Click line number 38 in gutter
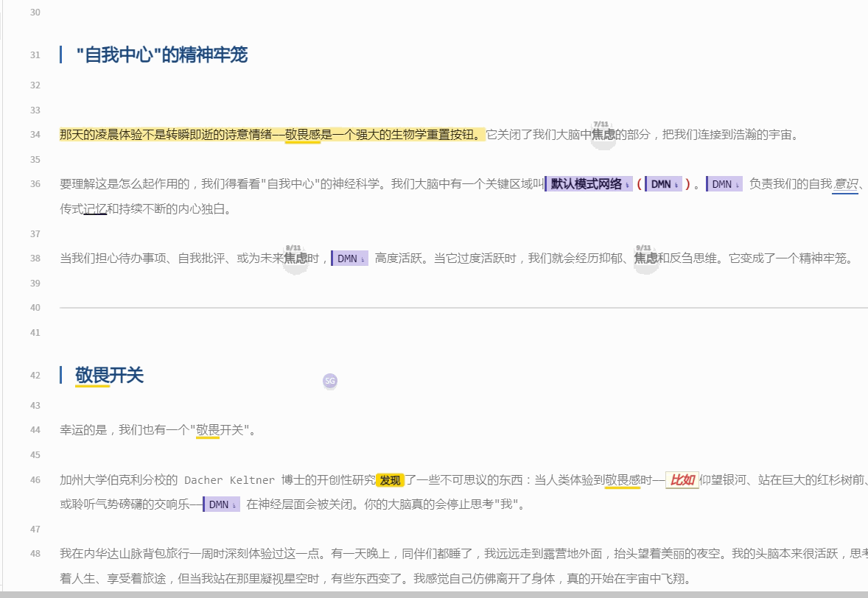The image size is (868, 598). click(35, 258)
